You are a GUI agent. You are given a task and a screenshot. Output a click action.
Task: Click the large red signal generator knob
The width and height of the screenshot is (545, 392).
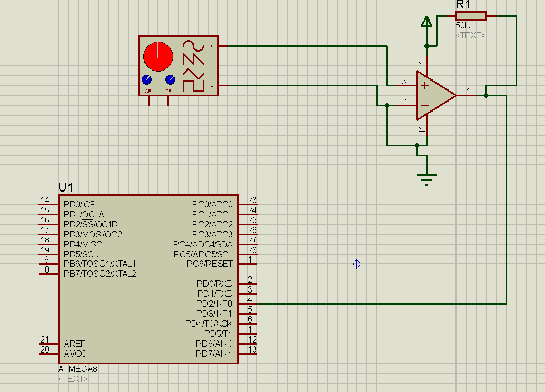[157, 56]
